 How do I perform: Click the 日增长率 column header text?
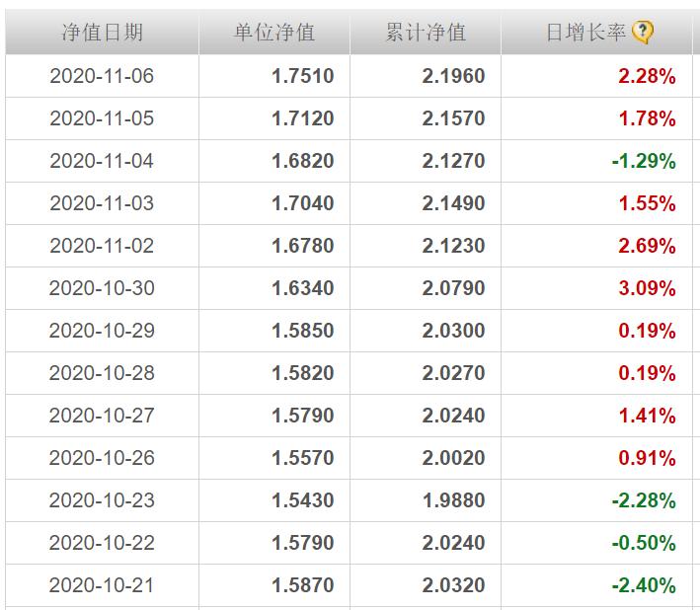click(x=586, y=33)
